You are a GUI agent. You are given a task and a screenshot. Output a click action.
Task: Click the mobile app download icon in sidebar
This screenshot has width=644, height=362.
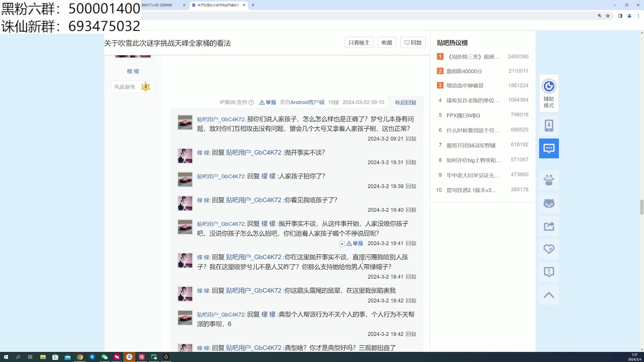[x=549, y=125]
